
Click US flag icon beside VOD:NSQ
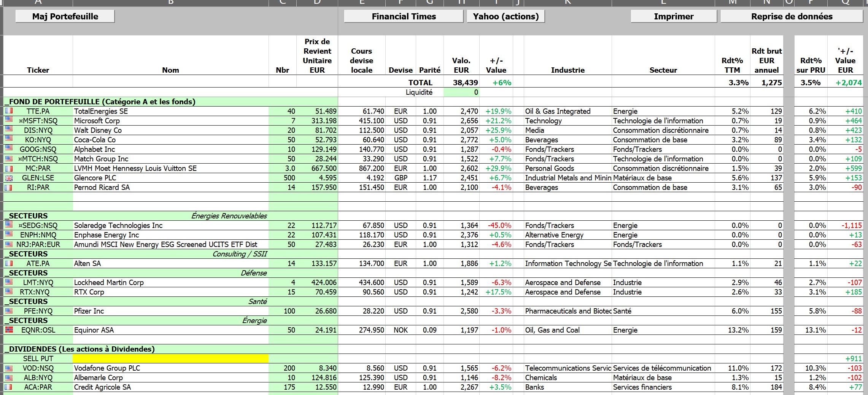click(x=9, y=368)
